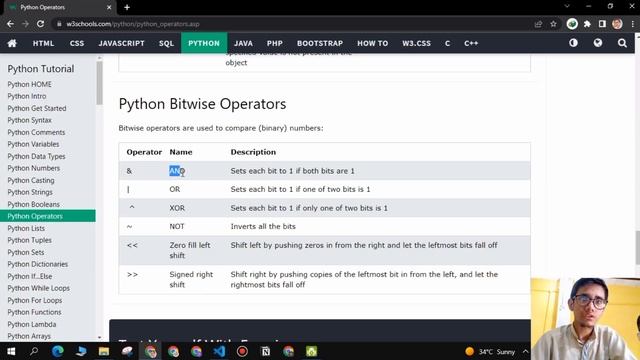Open the red recording app icon
This screenshot has width=640, height=360.
pos(242,351)
